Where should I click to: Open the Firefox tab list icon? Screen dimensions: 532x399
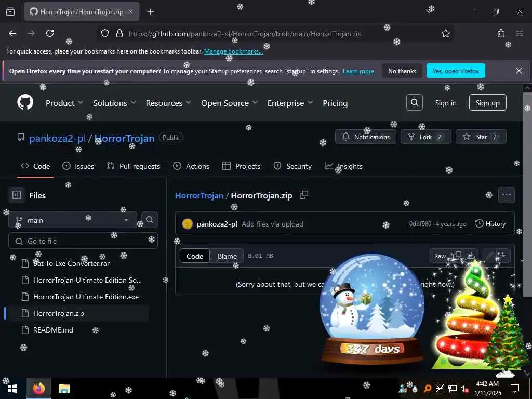10,12
